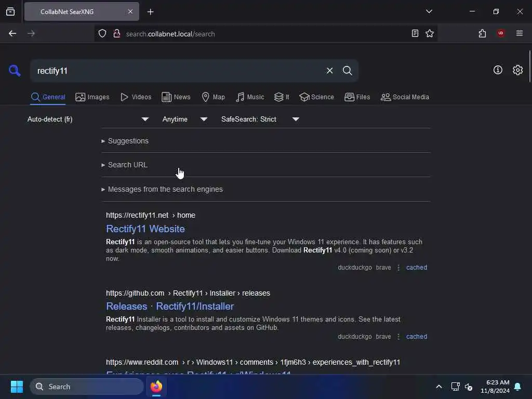The image size is (532, 399).
Task: Open engine menu dots for Rectify11 Website
Action: [x=398, y=268]
